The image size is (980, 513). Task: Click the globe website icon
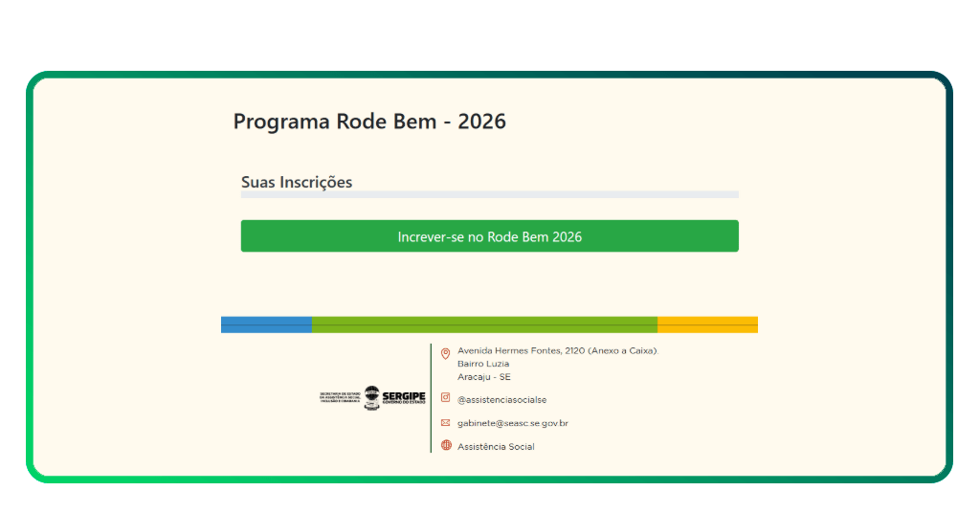pyautogui.click(x=445, y=445)
